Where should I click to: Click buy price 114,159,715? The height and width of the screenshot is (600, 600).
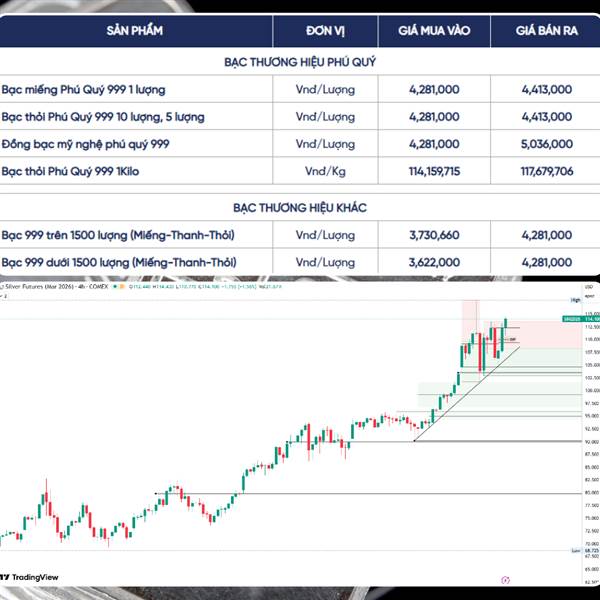tap(434, 171)
